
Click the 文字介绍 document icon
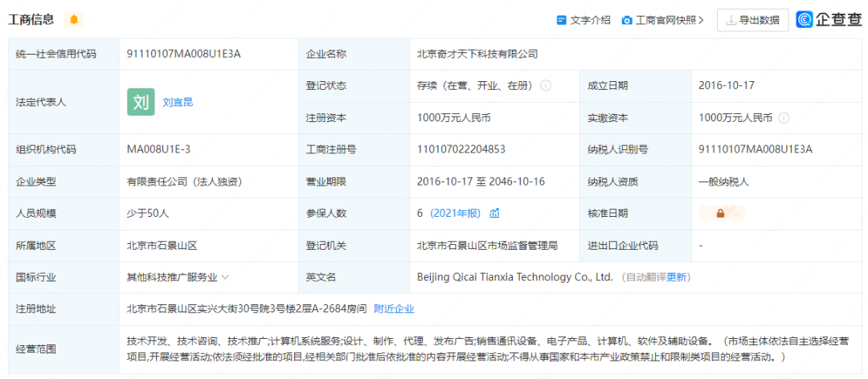[x=561, y=20]
